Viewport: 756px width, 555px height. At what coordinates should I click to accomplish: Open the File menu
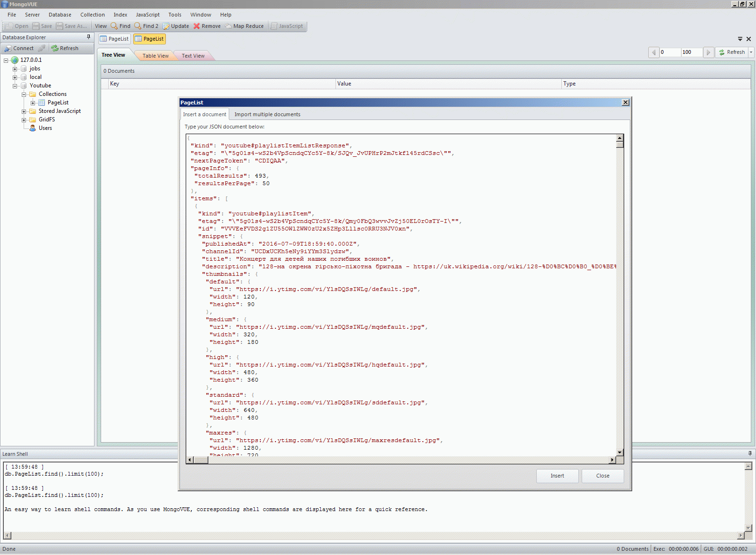pos(12,15)
